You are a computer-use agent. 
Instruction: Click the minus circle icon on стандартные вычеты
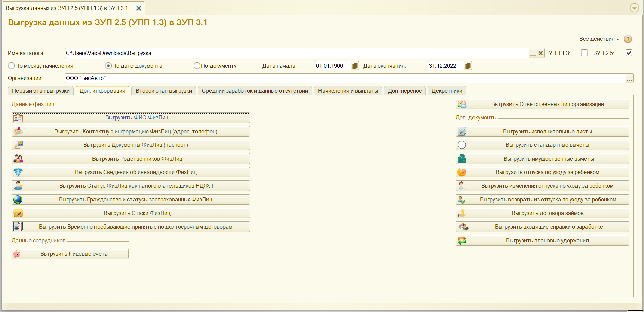[462, 145]
